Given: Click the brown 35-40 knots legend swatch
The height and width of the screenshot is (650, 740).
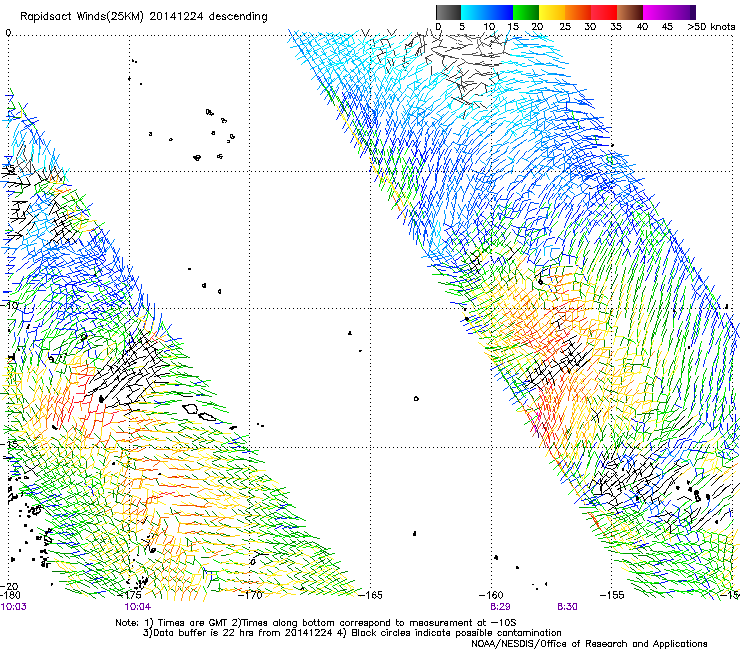Looking at the screenshot, I should click(630, 12).
